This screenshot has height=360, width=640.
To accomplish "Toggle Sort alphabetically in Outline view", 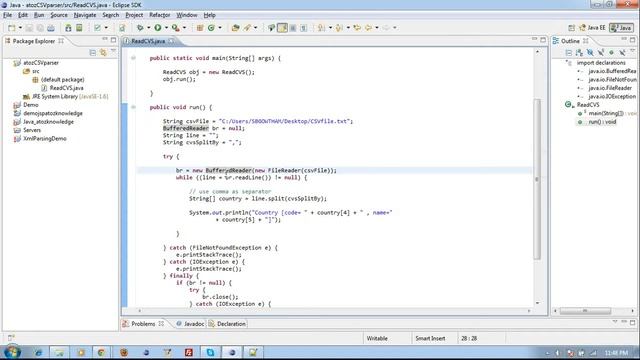I will point(579,53).
